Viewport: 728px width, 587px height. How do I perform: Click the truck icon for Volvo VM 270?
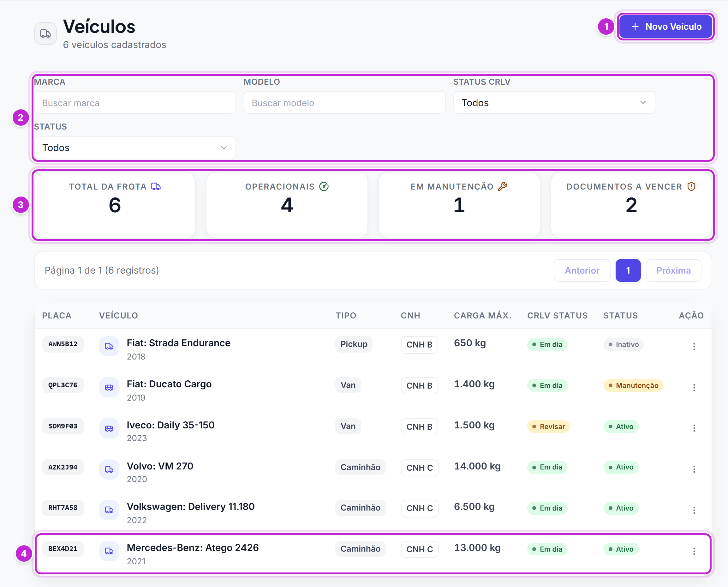coord(109,469)
